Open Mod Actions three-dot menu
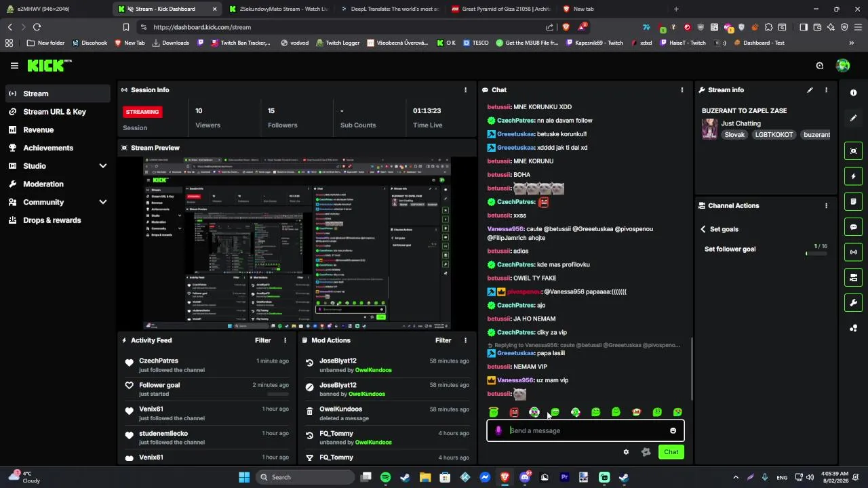The height and width of the screenshot is (488, 868). pyautogui.click(x=465, y=340)
